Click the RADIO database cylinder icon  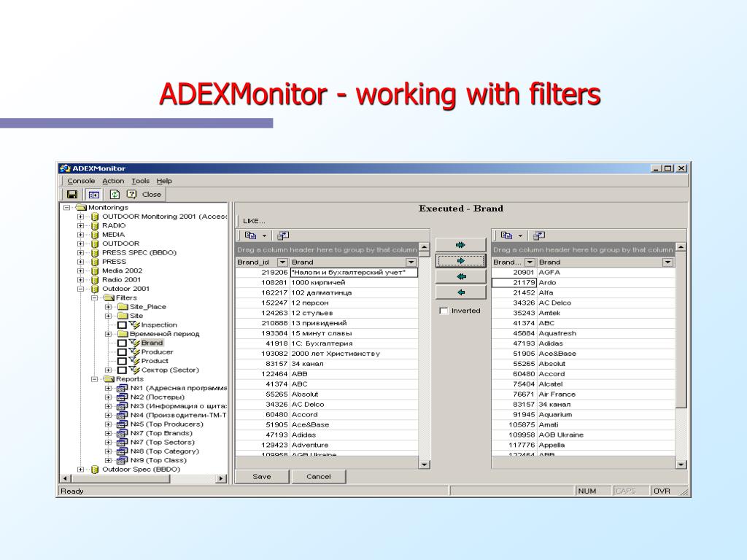click(x=94, y=226)
